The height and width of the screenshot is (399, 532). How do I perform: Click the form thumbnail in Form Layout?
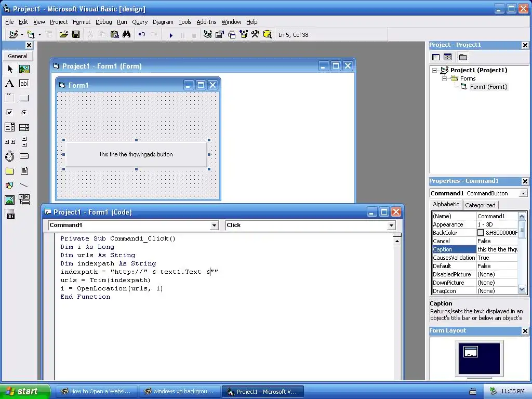click(x=471, y=352)
